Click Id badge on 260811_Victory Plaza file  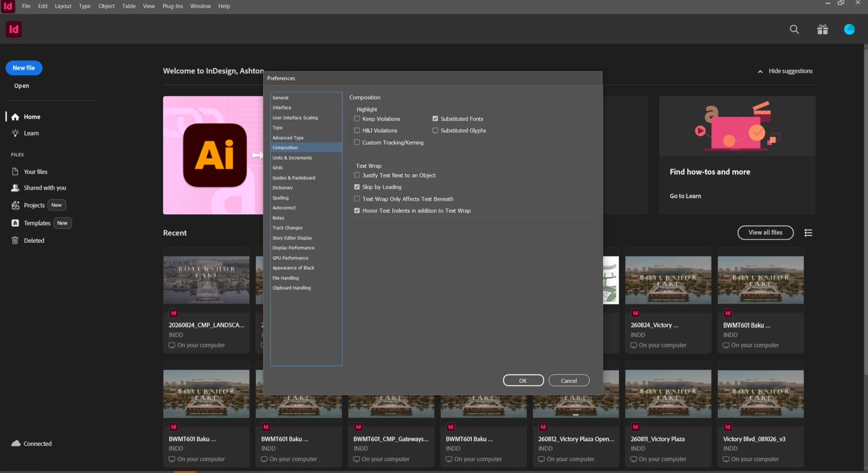pos(635,427)
